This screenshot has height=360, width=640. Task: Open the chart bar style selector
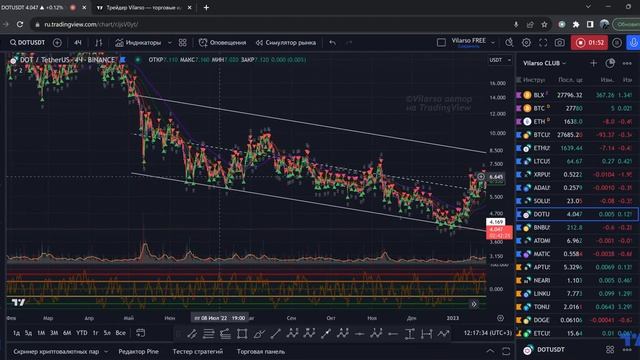tap(98, 42)
